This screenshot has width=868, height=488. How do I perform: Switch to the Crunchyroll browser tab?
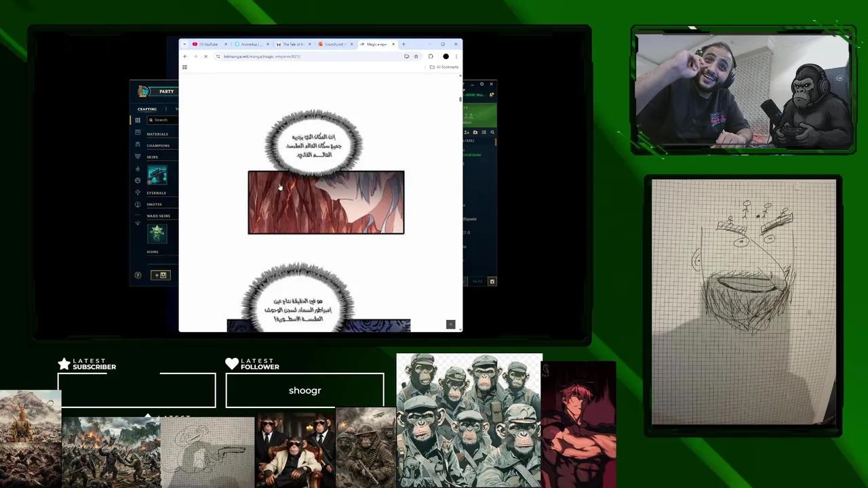pyautogui.click(x=335, y=44)
